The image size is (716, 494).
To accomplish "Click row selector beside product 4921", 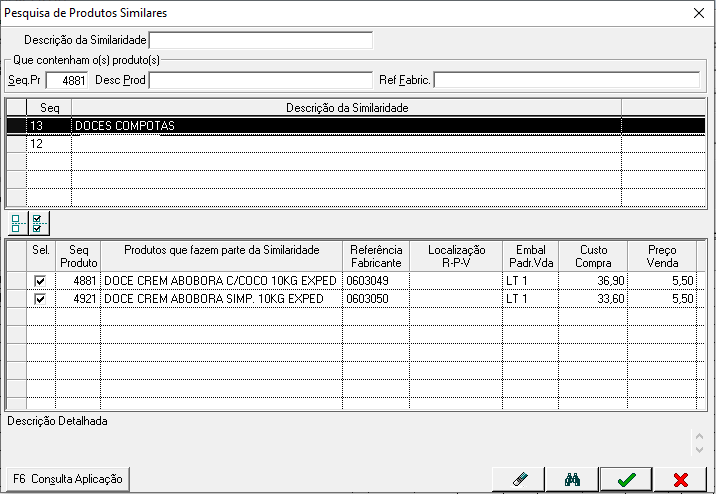I will click(x=16, y=299).
